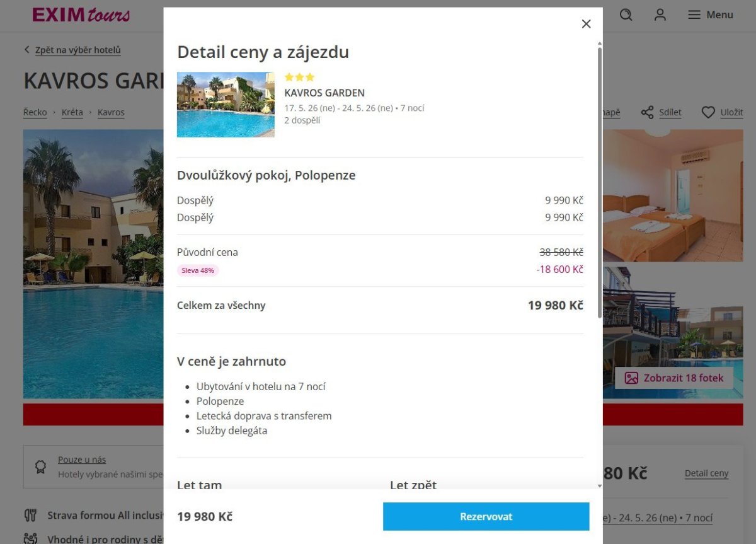Open the Řecko breadcrumb link

(x=35, y=112)
